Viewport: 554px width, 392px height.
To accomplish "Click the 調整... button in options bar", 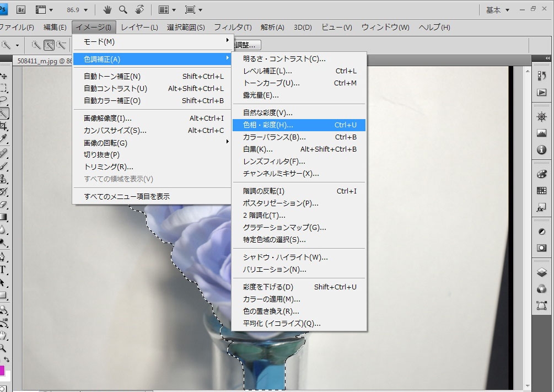I will pos(246,45).
